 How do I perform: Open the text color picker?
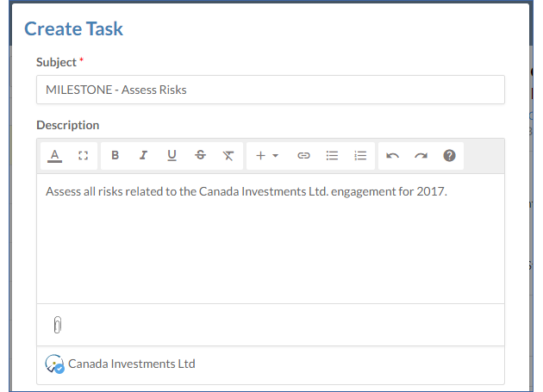[55, 156]
